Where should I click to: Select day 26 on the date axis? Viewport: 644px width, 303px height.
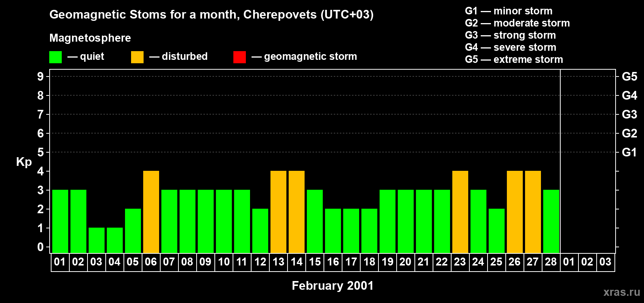click(514, 262)
